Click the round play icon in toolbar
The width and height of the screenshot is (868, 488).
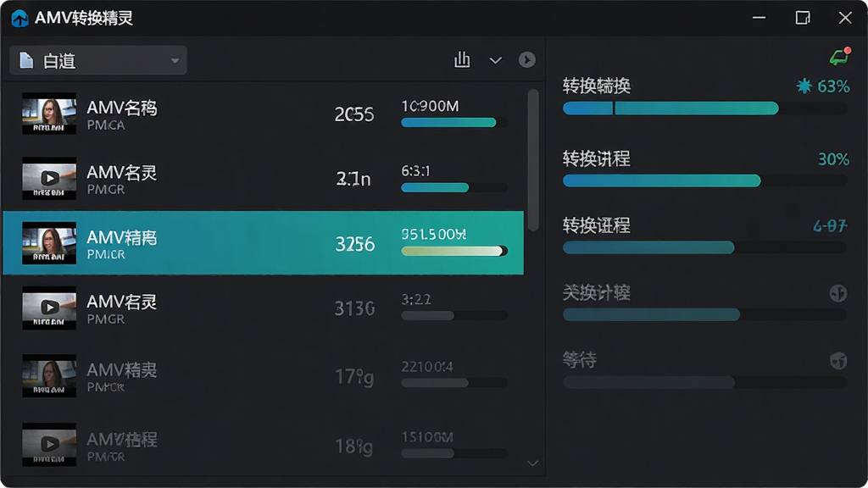pos(527,60)
